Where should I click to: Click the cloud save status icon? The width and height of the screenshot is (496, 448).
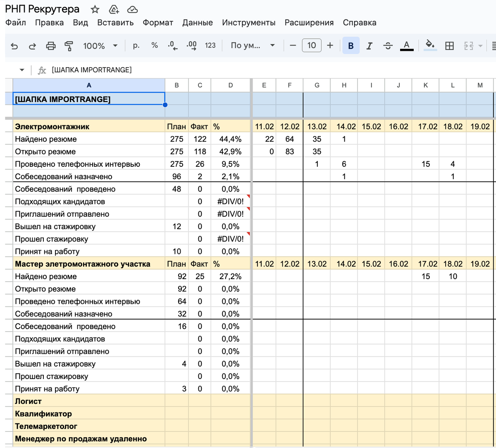coord(132,9)
